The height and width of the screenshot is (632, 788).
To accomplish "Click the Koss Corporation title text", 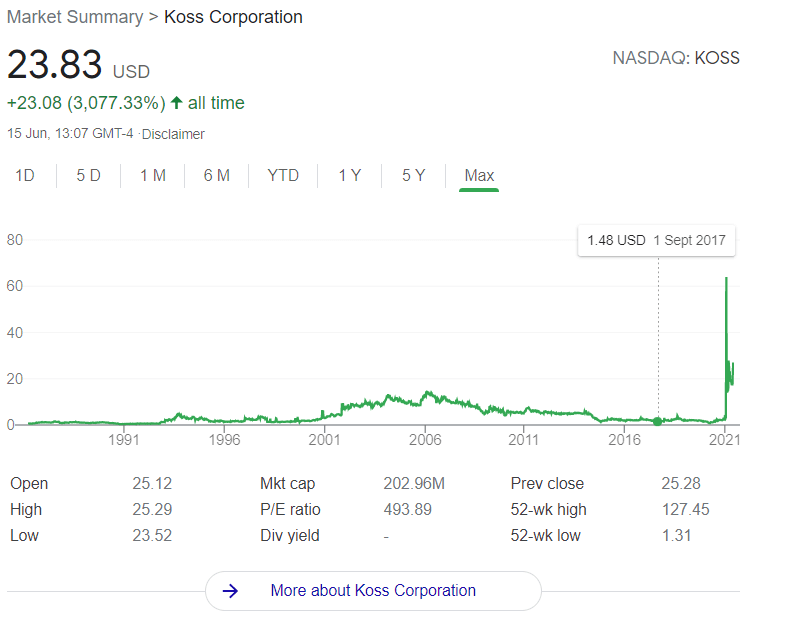I will (233, 17).
